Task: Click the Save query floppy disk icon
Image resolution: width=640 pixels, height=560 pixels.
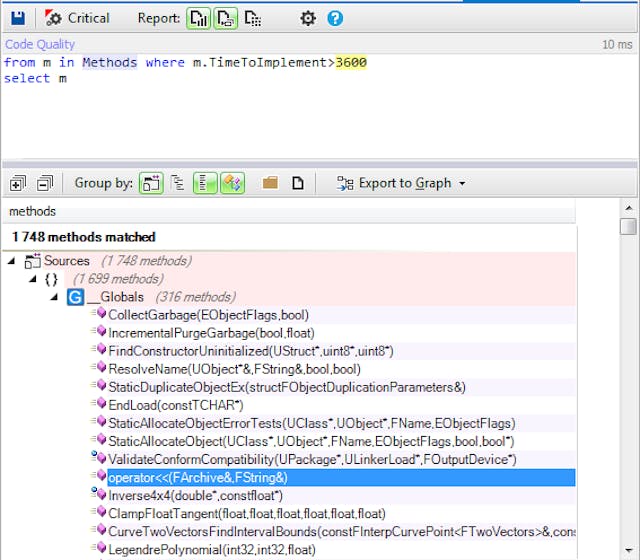Action: [18, 18]
